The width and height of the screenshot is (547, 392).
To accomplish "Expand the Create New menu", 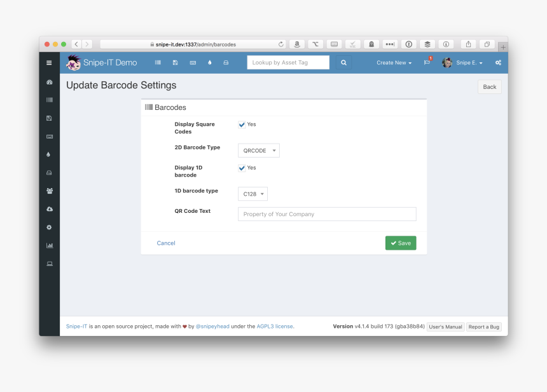I will point(394,63).
